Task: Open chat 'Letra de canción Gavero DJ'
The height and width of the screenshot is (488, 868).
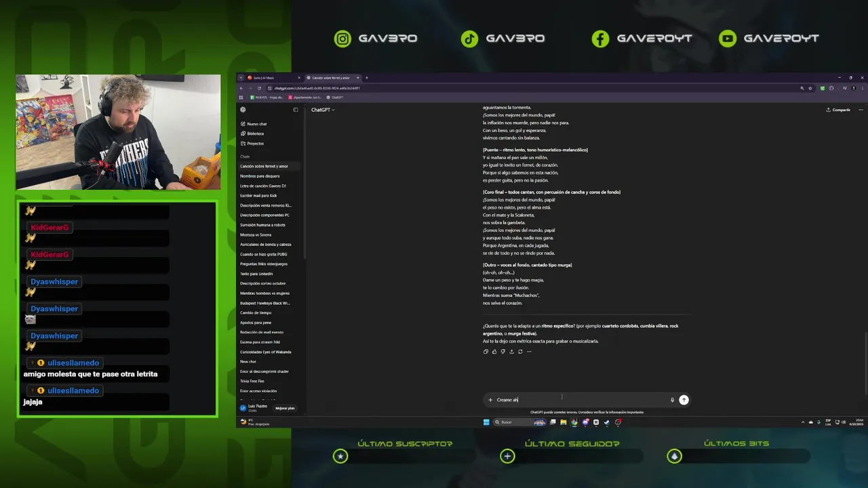Action: click(263, 186)
